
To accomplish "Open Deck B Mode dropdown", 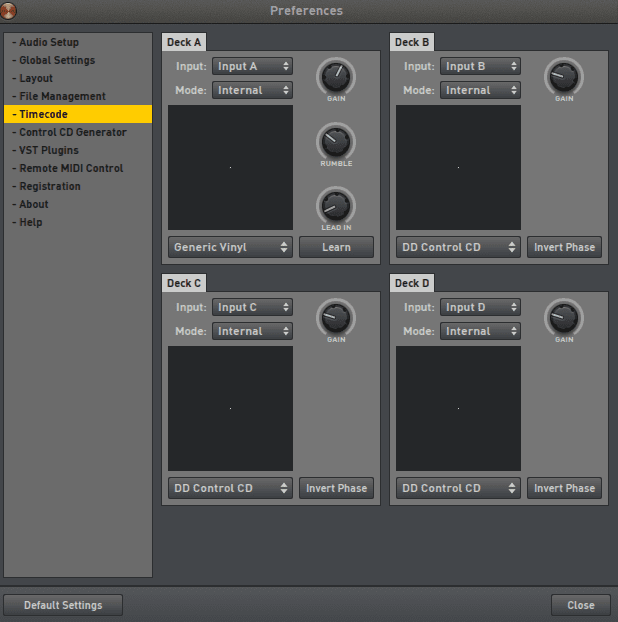I will [480, 90].
